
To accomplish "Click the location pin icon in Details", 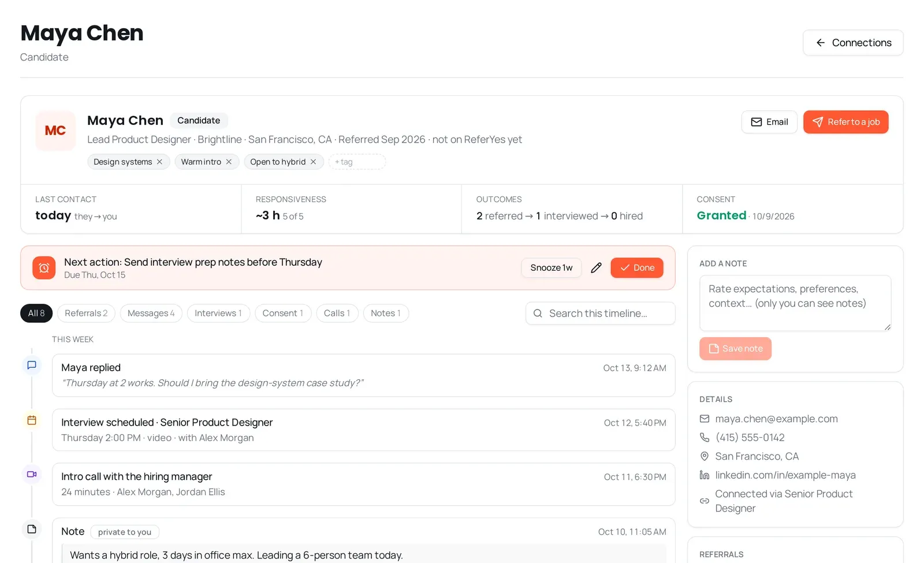I will 705,456.
